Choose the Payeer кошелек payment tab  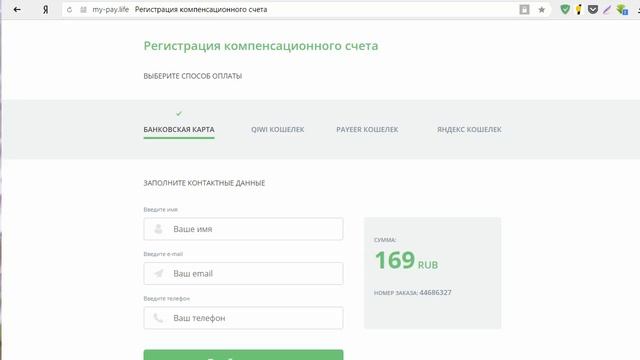point(367,129)
